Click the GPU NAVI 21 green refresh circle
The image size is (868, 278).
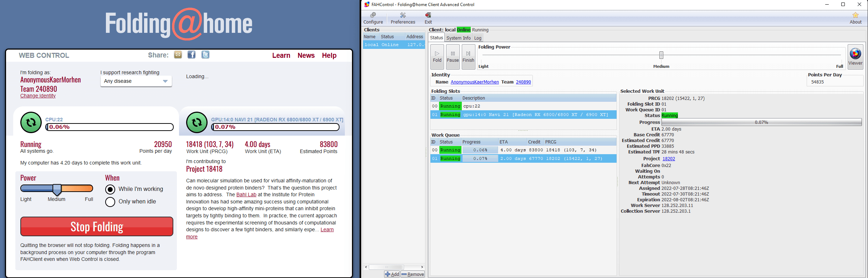pyautogui.click(x=197, y=122)
